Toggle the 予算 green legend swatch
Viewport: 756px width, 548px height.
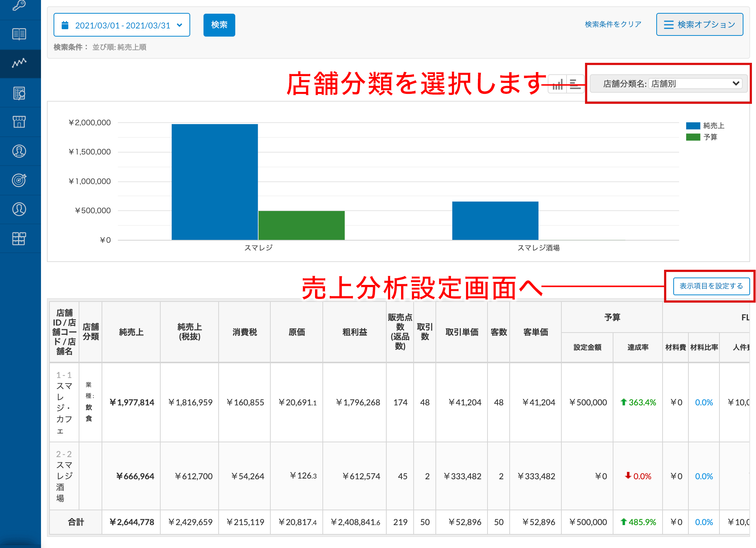pos(693,137)
